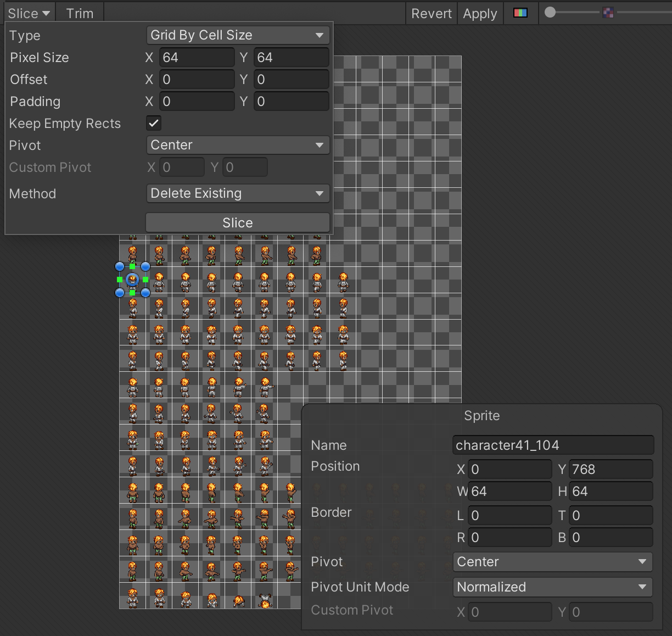Click the right green border handle of selection
Viewport: 672px width, 636px height.
[x=145, y=280]
